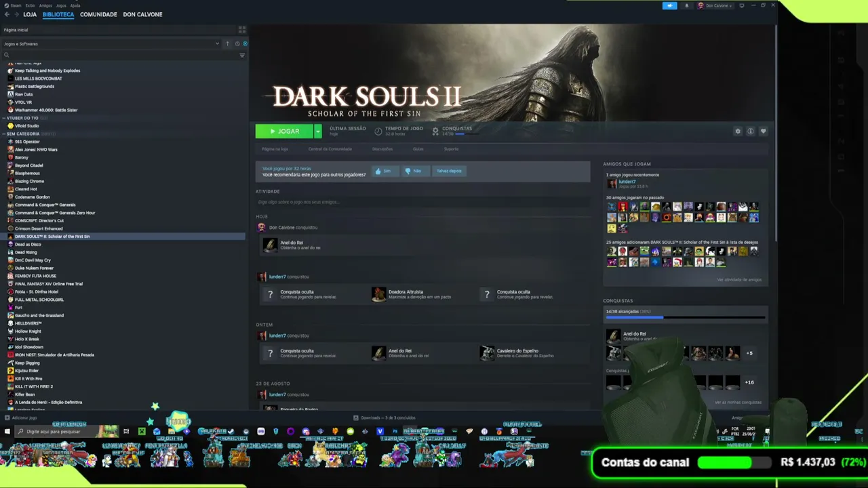Screen dimensions: 868x488
Task: Choose Talvez depois on recommendation prompt
Action: pos(449,171)
